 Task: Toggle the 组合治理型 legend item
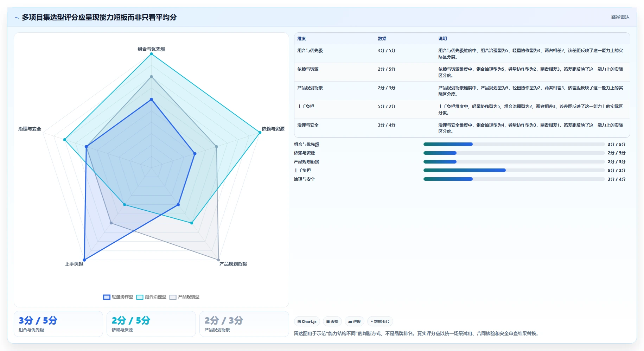[x=151, y=297]
